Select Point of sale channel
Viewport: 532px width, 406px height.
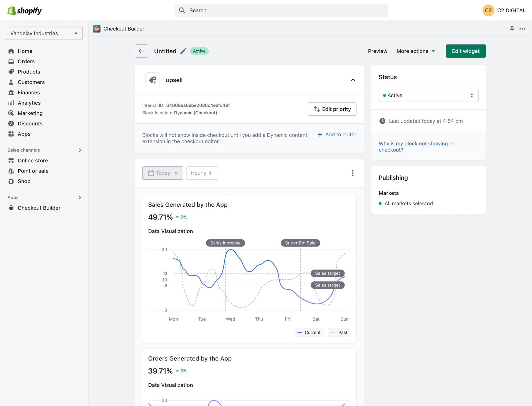[33, 171]
